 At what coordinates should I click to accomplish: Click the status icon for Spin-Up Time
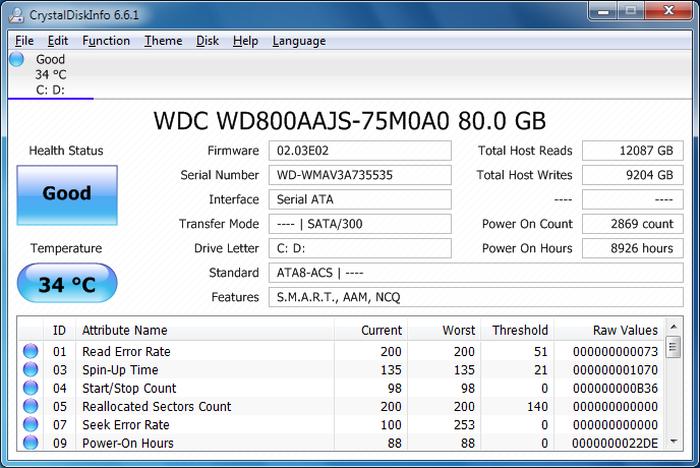point(30,370)
